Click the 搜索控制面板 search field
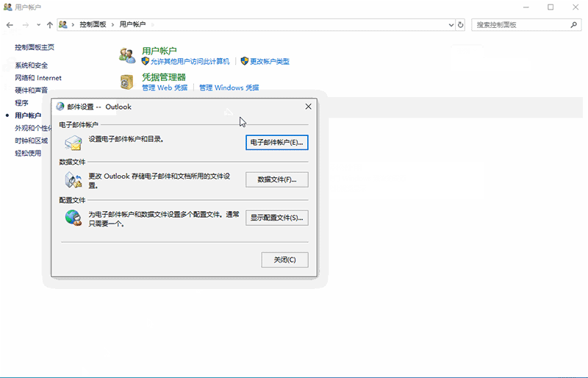The image size is (588, 378). click(x=518, y=24)
